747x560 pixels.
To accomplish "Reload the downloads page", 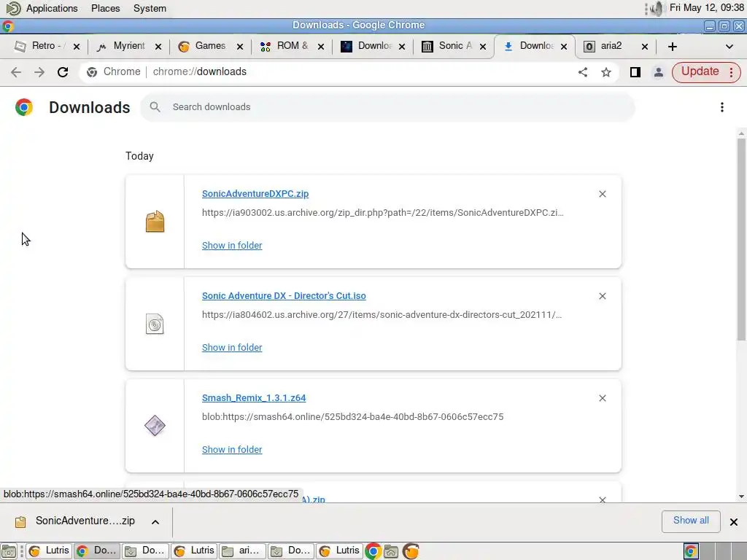I will 63,72.
